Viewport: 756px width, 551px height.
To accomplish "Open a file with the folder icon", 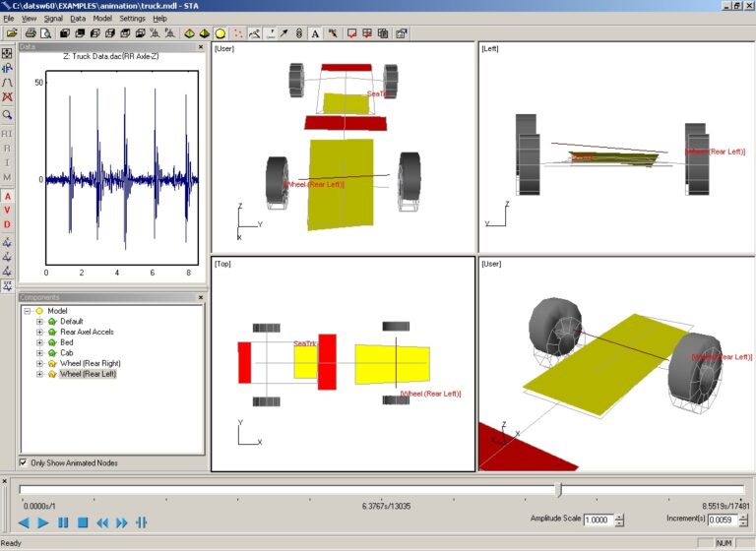I will point(12,33).
